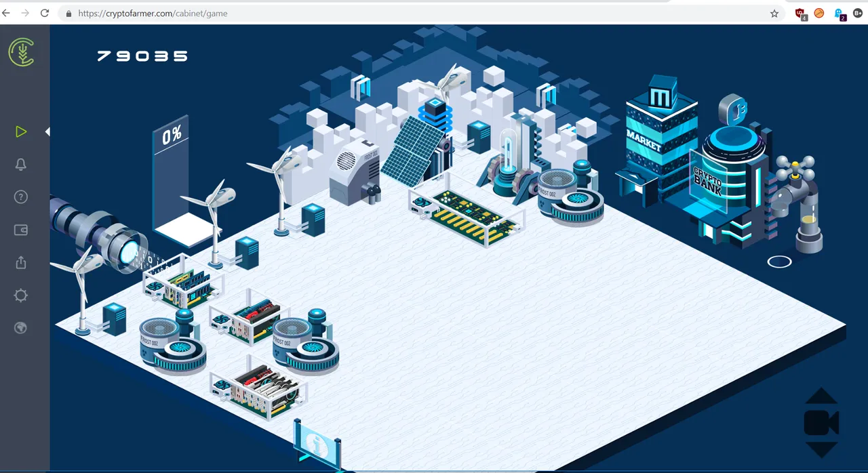Reload the page in the browser

point(45,13)
